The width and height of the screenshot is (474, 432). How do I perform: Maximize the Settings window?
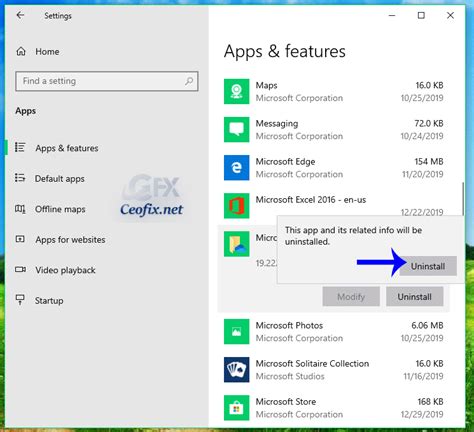click(421, 15)
